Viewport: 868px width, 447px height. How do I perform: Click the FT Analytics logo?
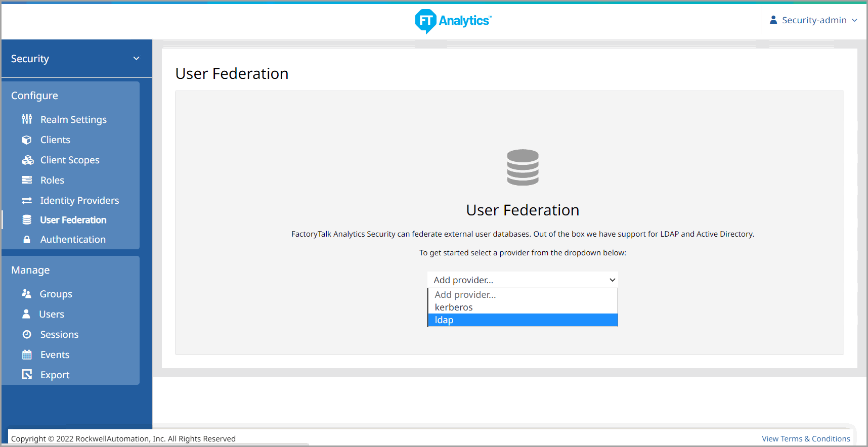453,21
